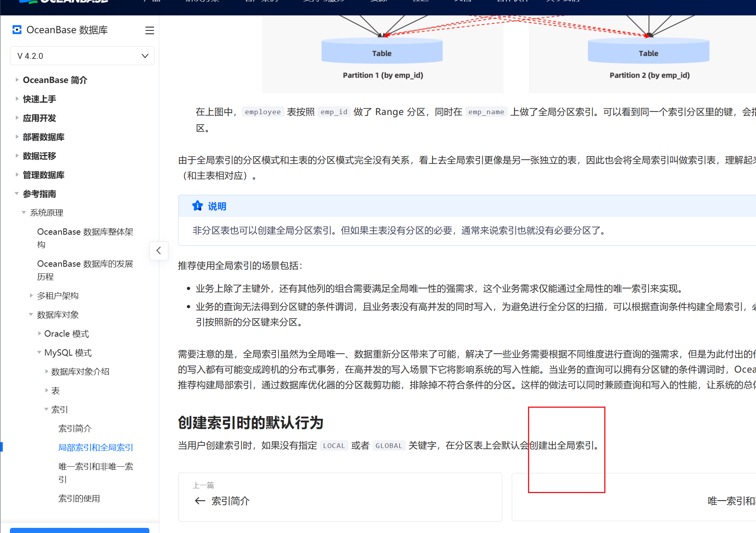Go to previous article 索引简介

tap(340, 497)
